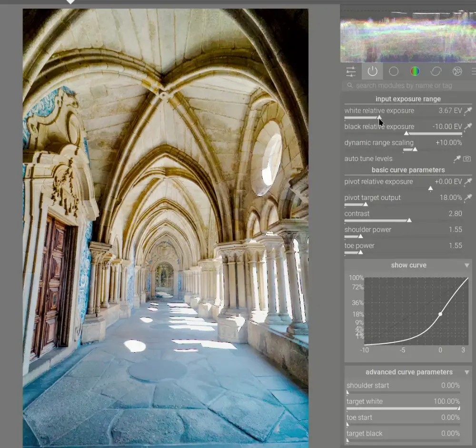The image size is (476, 448).
Task: Open the quick access panel icon
Action: [351, 71]
